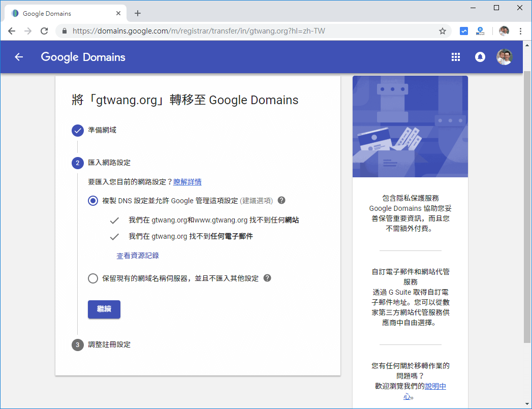Click the help icon beside the keep-nameservers option
The width and height of the screenshot is (532, 409).
268,278
